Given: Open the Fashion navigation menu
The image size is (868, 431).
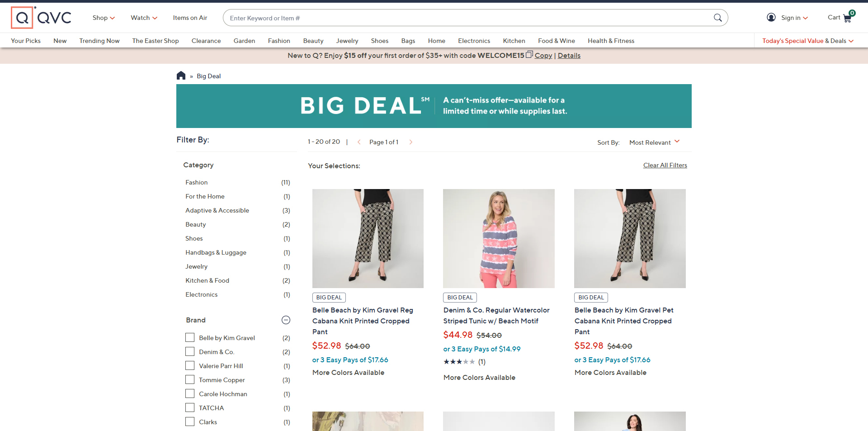Looking at the screenshot, I should coord(279,41).
